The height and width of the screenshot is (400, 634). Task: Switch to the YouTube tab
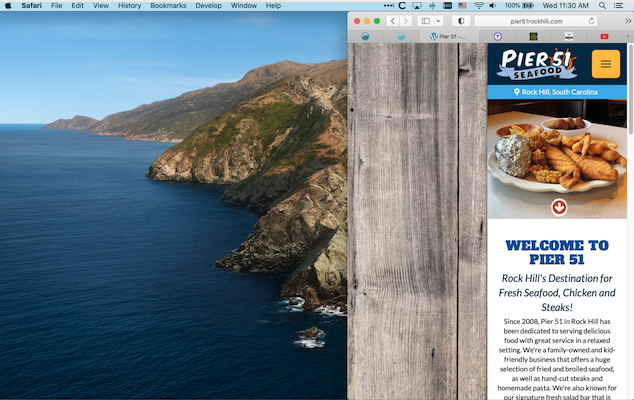point(604,36)
